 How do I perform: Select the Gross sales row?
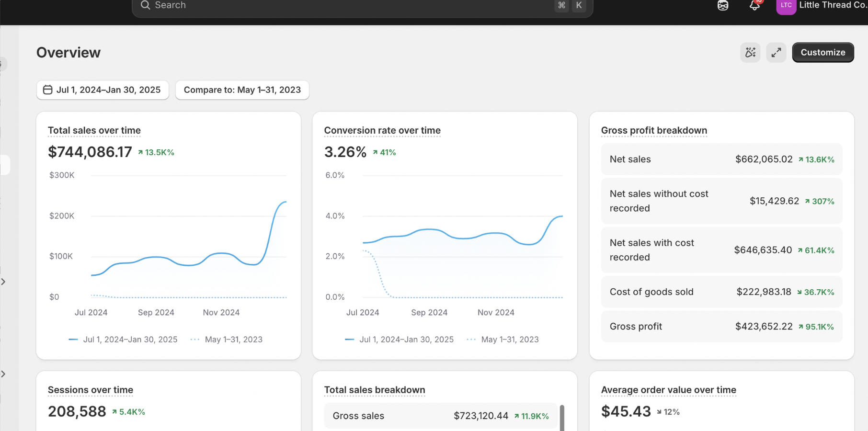click(441, 416)
